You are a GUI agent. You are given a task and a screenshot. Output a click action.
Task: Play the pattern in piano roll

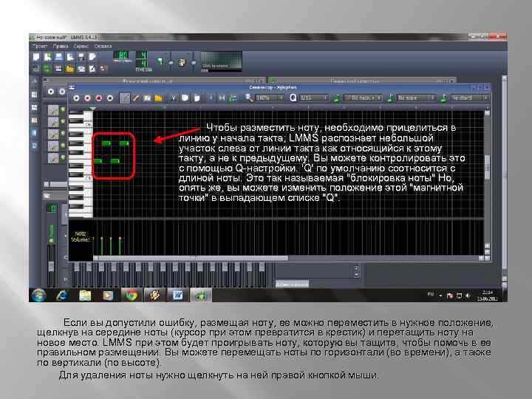[76, 98]
